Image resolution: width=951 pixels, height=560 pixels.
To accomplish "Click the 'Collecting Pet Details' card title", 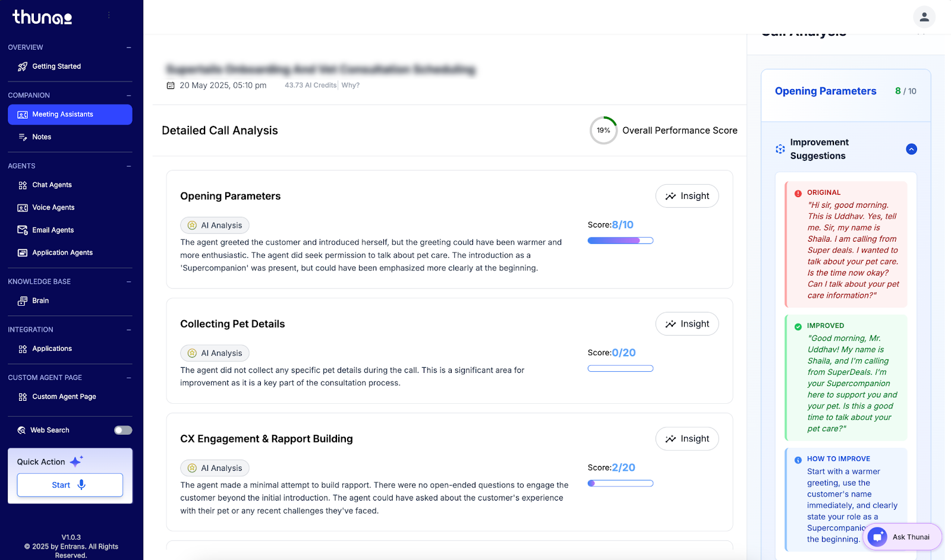I will (x=232, y=324).
